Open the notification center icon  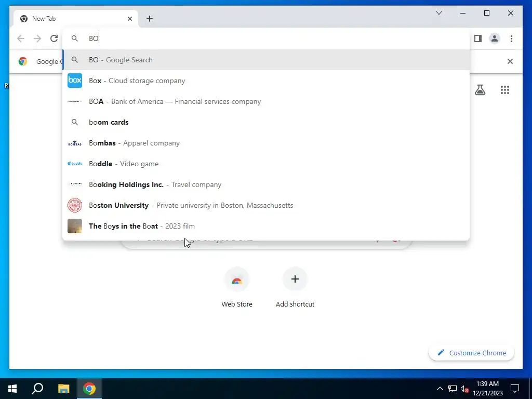click(515, 389)
